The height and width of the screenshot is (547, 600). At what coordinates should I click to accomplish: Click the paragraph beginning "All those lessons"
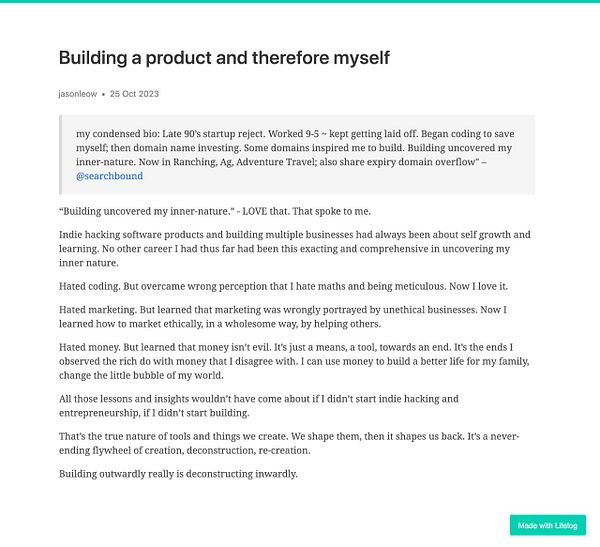click(x=260, y=406)
